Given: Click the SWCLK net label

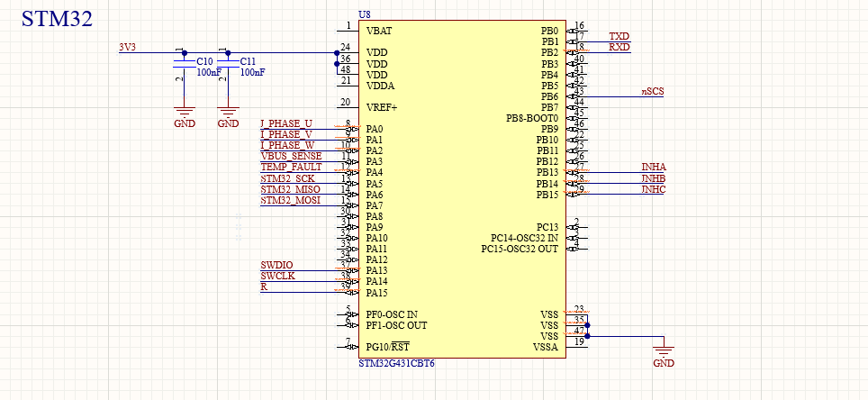Looking at the screenshot, I should [278, 276].
